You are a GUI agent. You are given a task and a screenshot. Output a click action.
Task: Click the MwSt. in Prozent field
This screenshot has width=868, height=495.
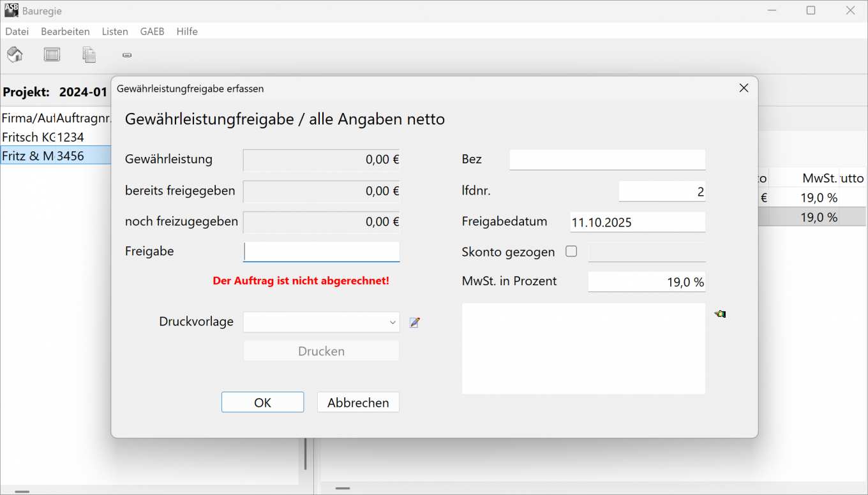coord(646,282)
